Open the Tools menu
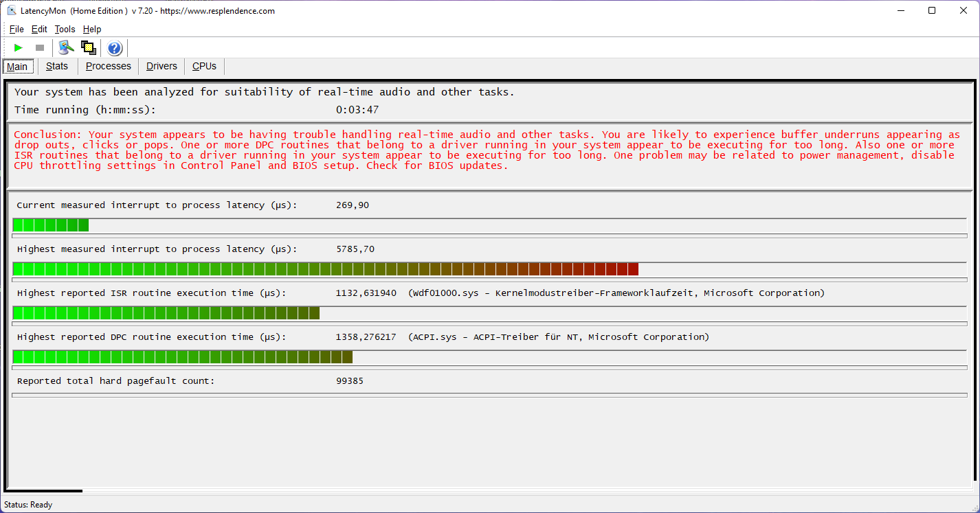Screen dimensions: 980x513 pos(65,29)
